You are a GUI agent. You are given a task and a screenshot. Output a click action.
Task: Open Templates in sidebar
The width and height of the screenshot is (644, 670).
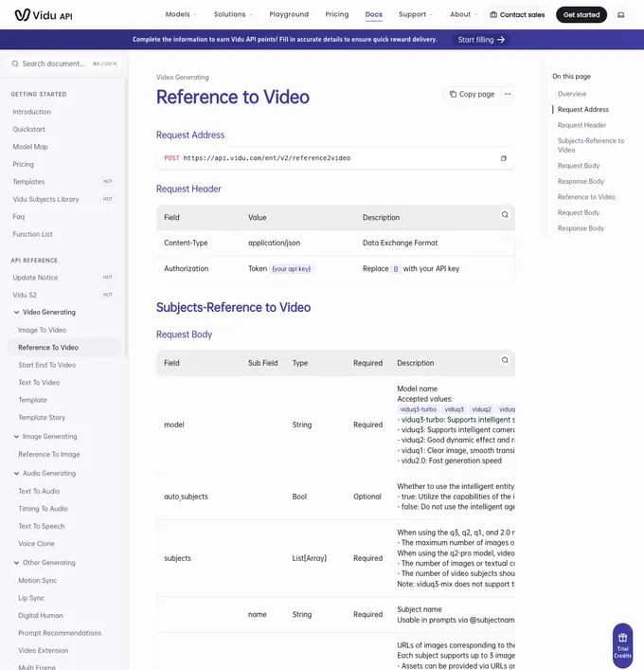click(28, 182)
